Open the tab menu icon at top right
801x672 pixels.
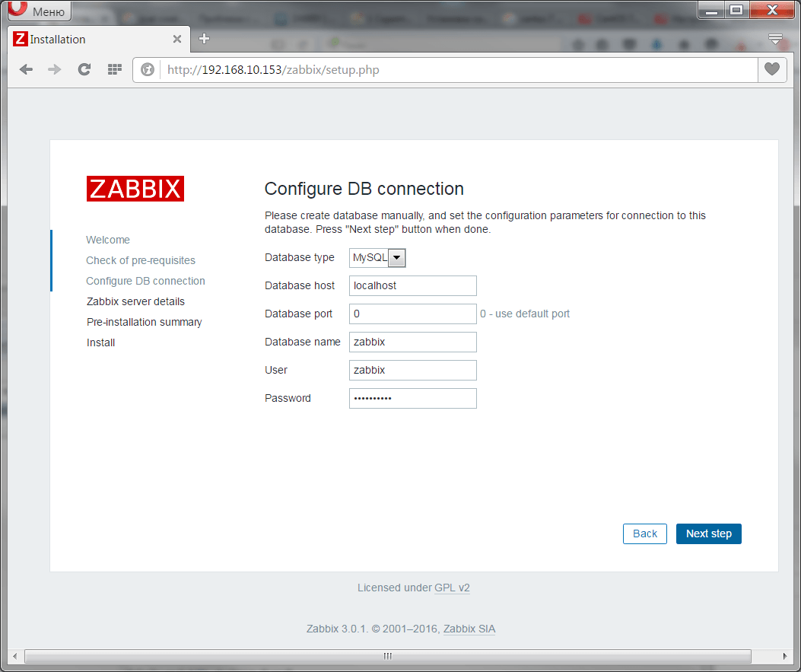[775, 39]
